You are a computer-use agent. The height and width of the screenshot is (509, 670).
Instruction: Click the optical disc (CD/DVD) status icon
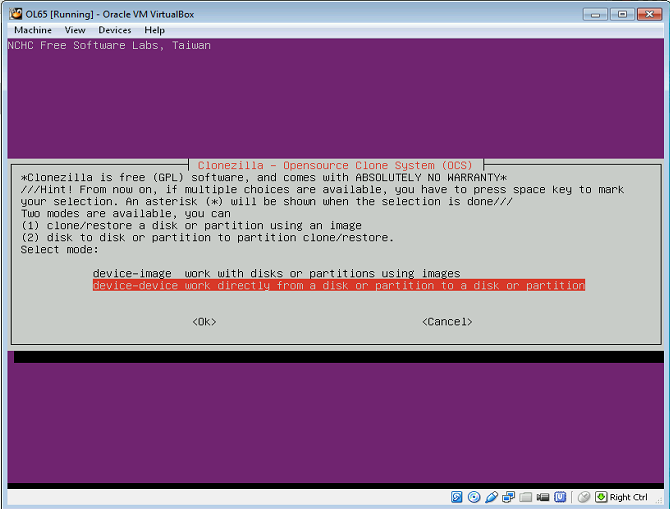coord(474,497)
